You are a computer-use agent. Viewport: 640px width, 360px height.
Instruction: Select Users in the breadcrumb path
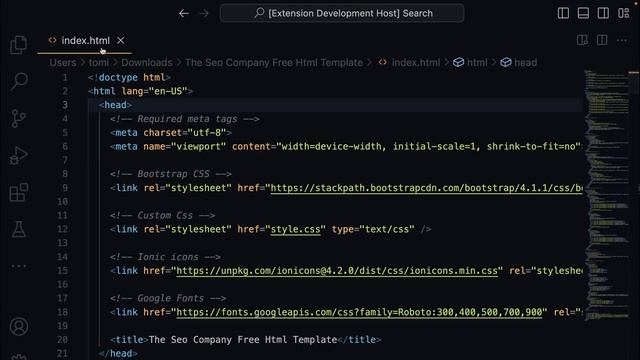(x=63, y=62)
